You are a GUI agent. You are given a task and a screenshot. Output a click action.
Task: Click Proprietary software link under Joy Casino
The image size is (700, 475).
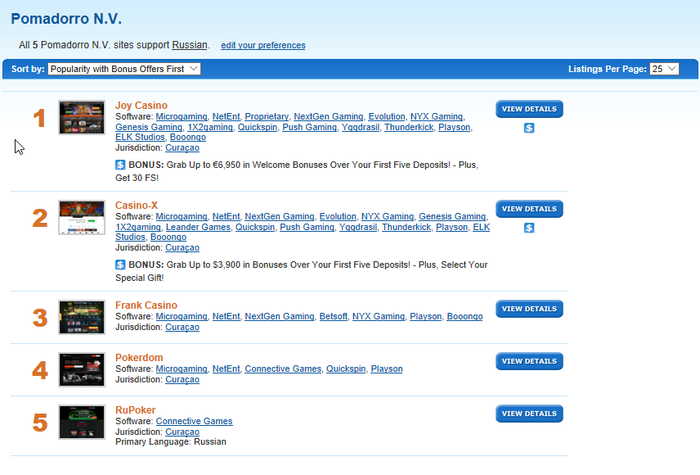point(267,117)
